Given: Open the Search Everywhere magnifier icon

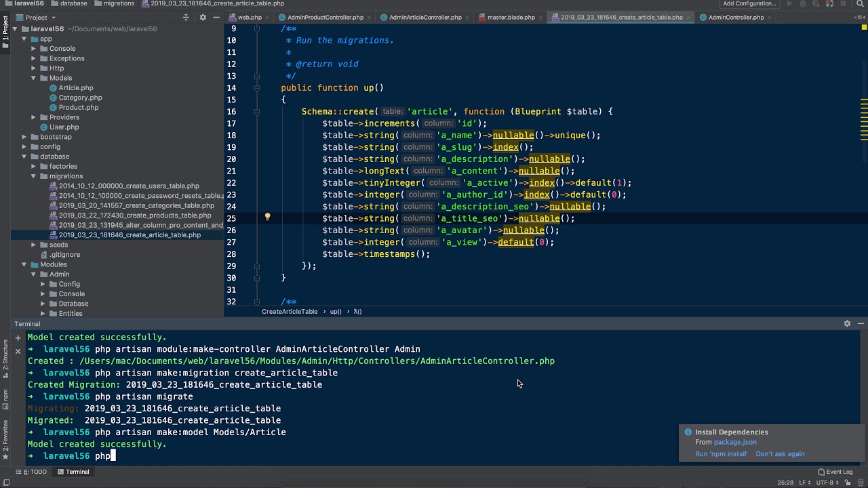Looking at the screenshot, I should tap(861, 3).
